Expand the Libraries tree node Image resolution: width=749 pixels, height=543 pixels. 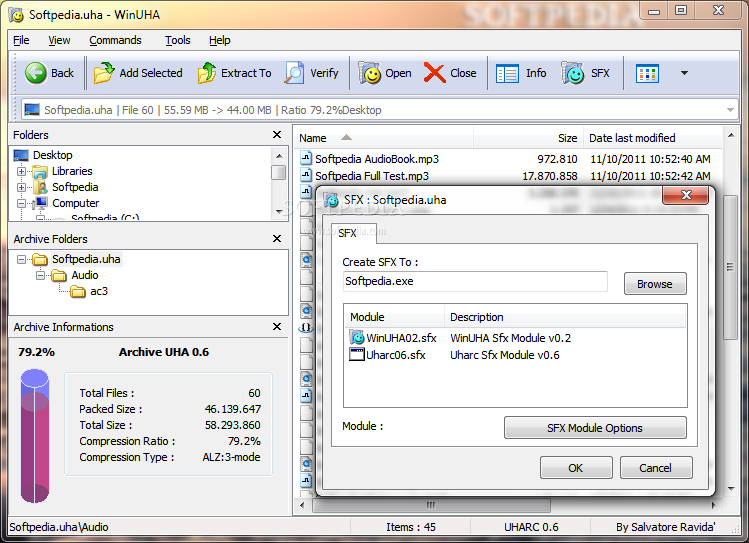coord(21,171)
